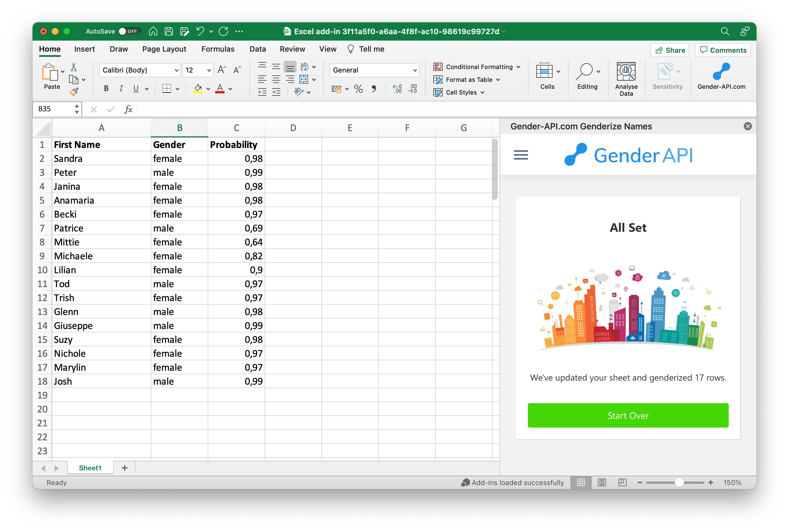Toggle Italic formatting on selected cell
Screen dimensions: 789x532
(x=119, y=89)
